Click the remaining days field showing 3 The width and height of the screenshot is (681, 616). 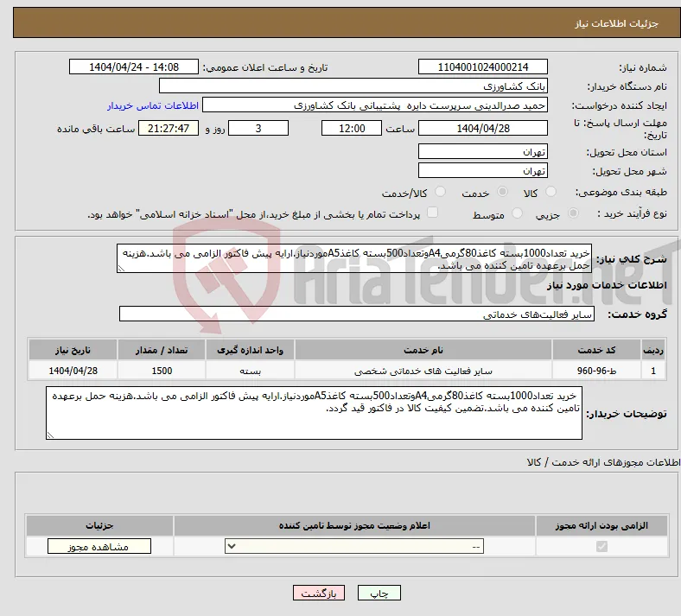click(x=258, y=128)
